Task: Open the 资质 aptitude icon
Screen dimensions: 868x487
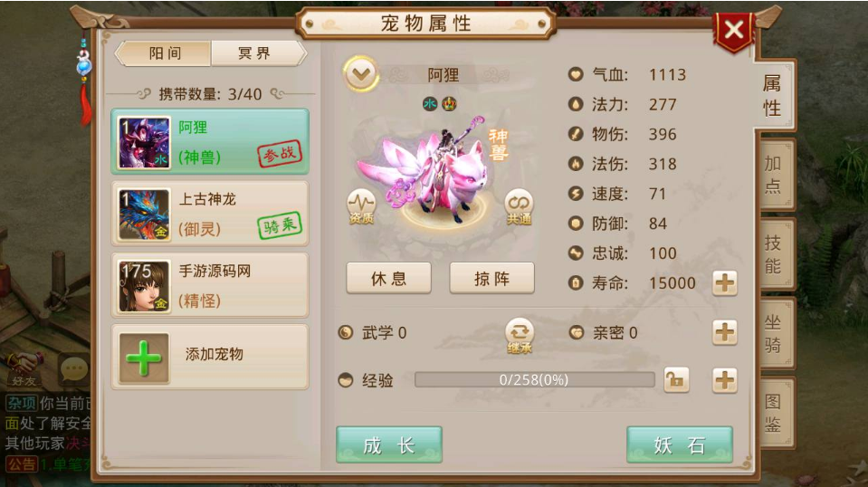Action: coord(361,206)
